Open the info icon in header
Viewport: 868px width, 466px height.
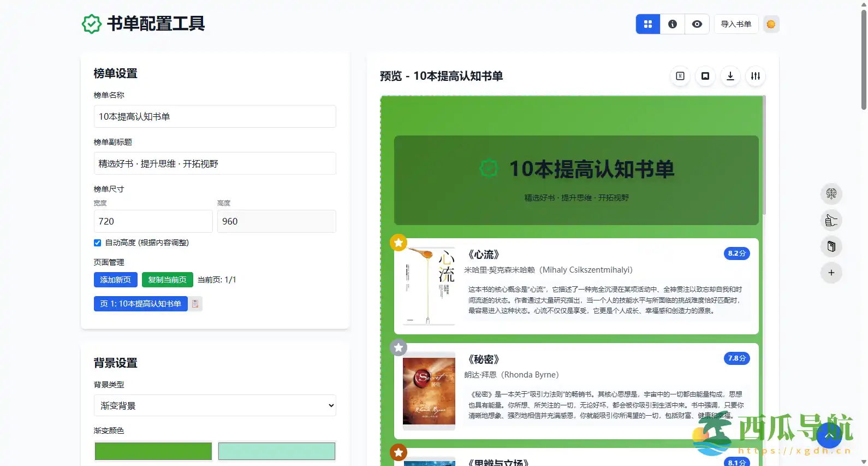673,24
